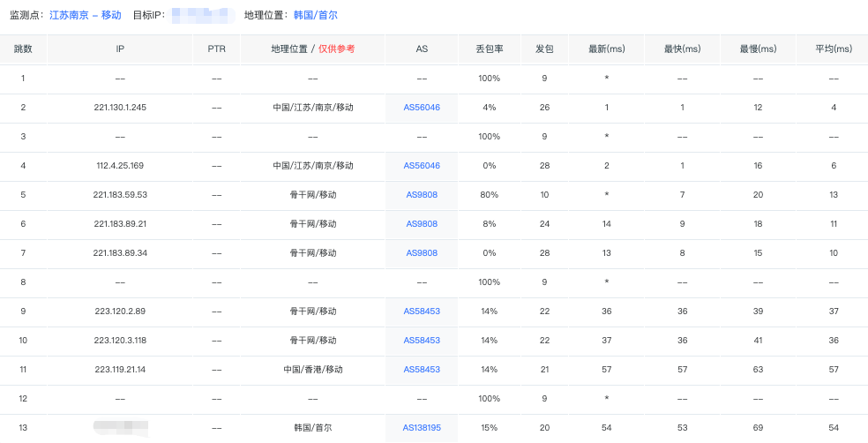
Task: Click the 仅供参考 note in location header
Action: [337, 49]
